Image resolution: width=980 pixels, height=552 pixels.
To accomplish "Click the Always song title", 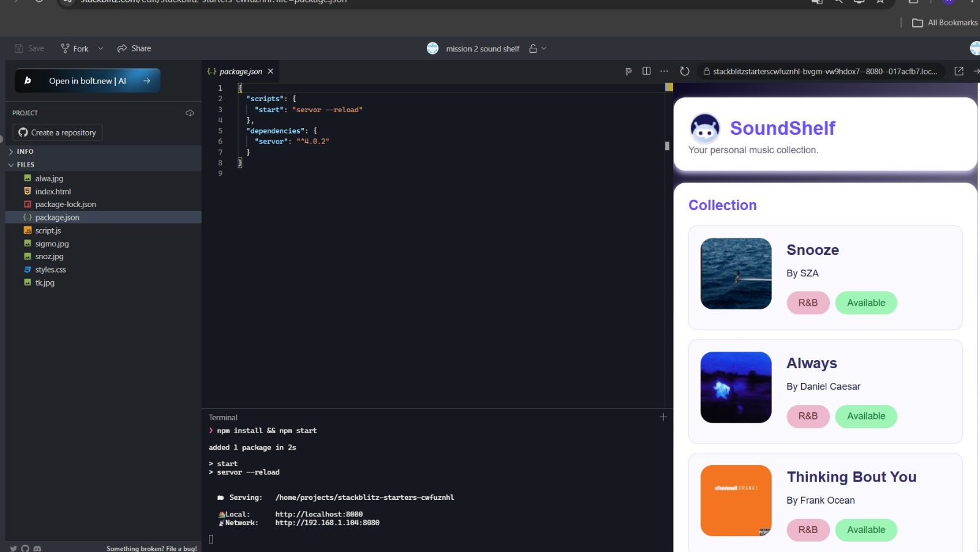I will click(x=812, y=363).
